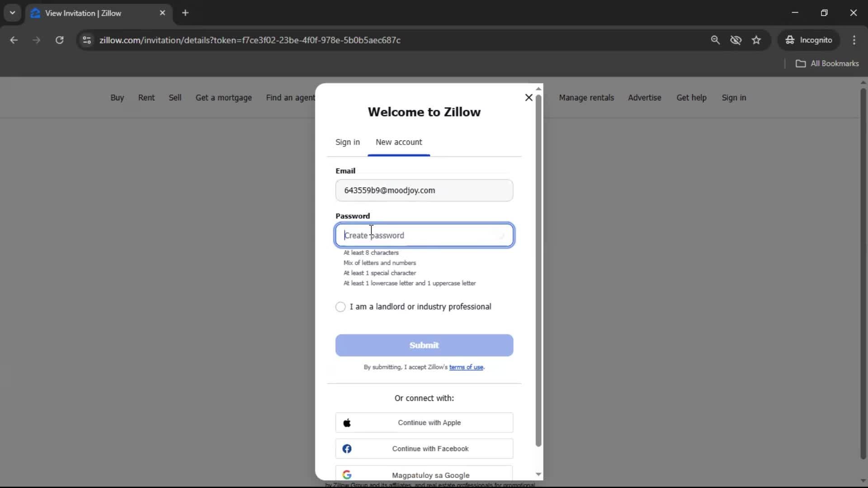Click inside the Email input field
The image size is (868, 488).
tap(424, 190)
